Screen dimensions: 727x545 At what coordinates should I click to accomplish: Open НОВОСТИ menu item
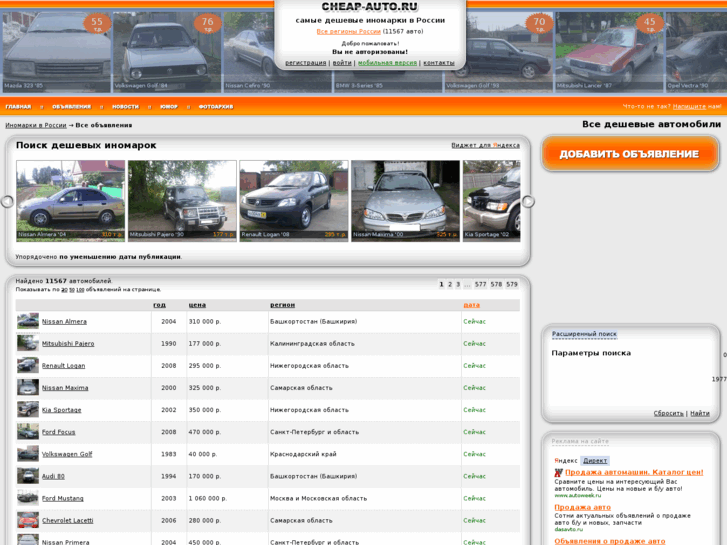126,107
